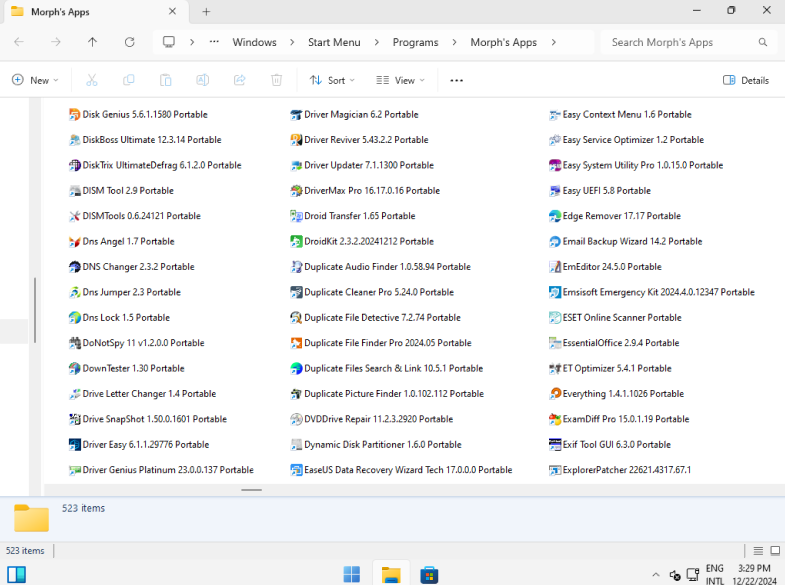Select the DiskBoss Ultimate 12.3.14 Portable icon
The image size is (785, 585).
[x=75, y=140]
